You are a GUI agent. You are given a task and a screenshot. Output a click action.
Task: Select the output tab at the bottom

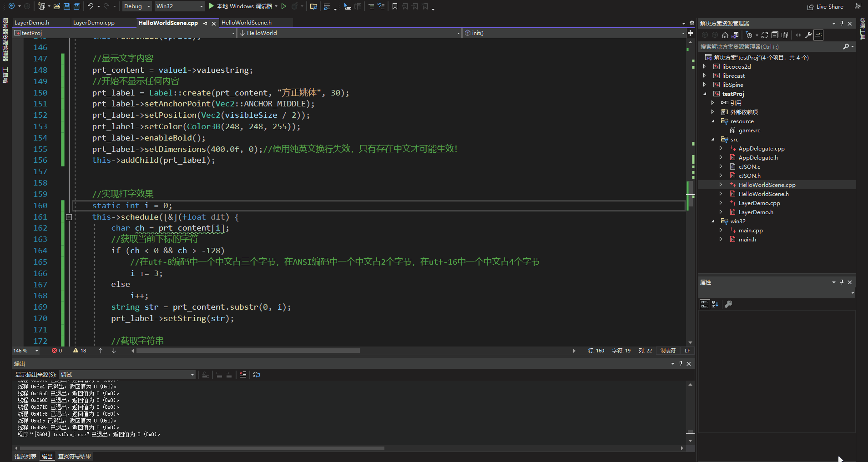(x=47, y=457)
